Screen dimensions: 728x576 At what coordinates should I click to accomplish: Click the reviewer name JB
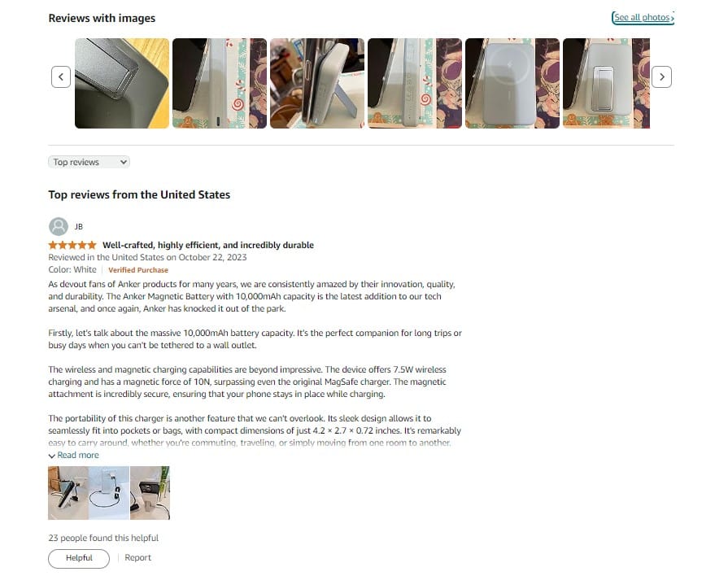79,227
